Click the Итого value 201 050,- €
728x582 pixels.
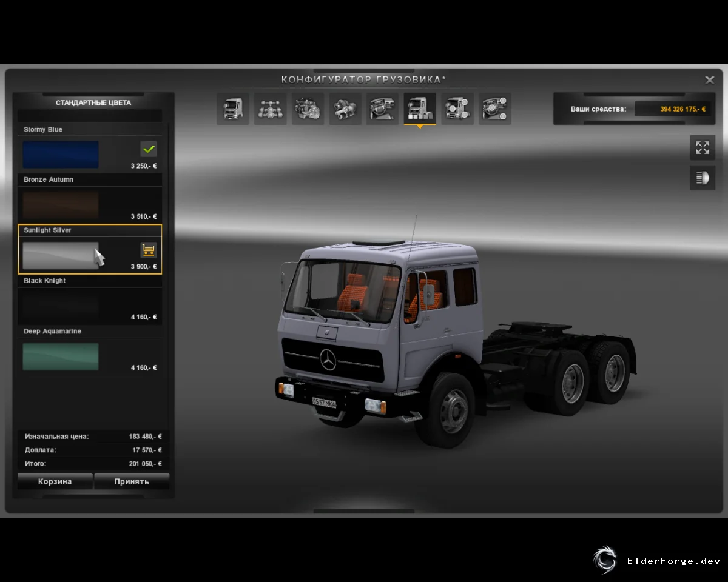[146, 464]
